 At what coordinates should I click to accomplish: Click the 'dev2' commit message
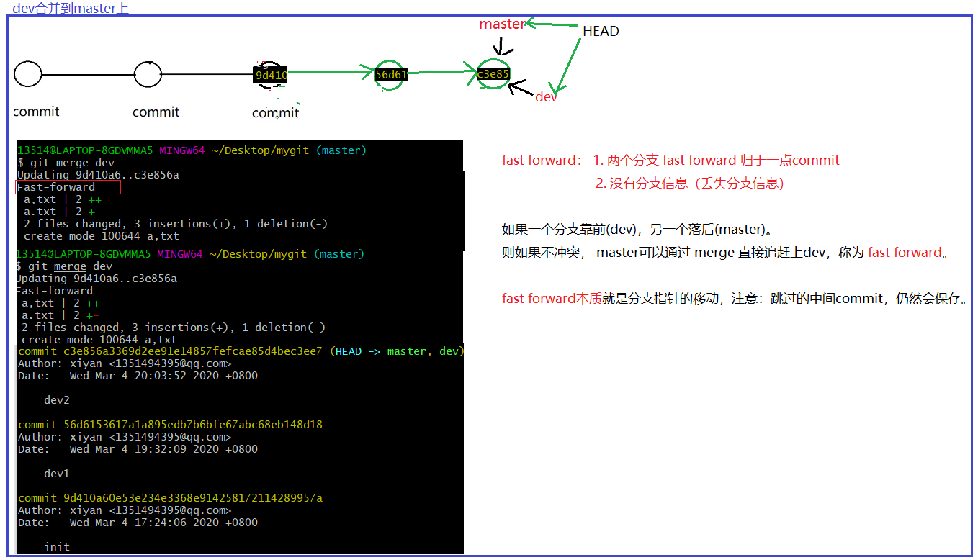57,400
